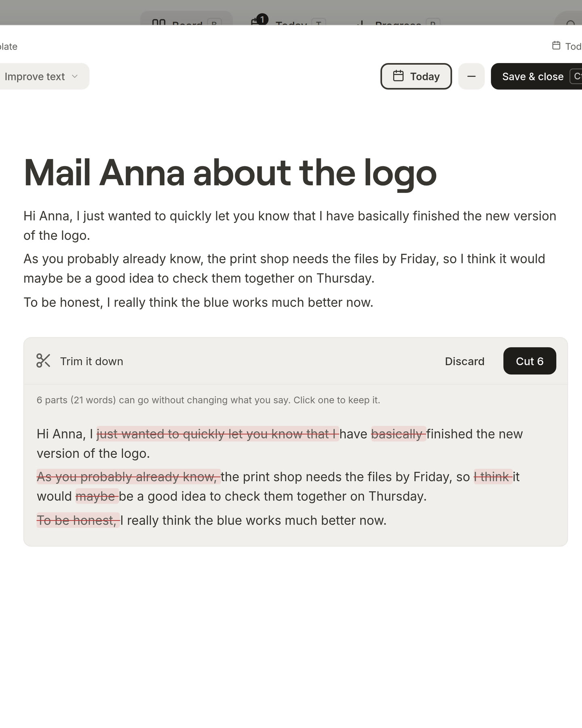Screen dimensions: 582x728
Task: Click the minus icon button beside Today
Action: pos(471,76)
